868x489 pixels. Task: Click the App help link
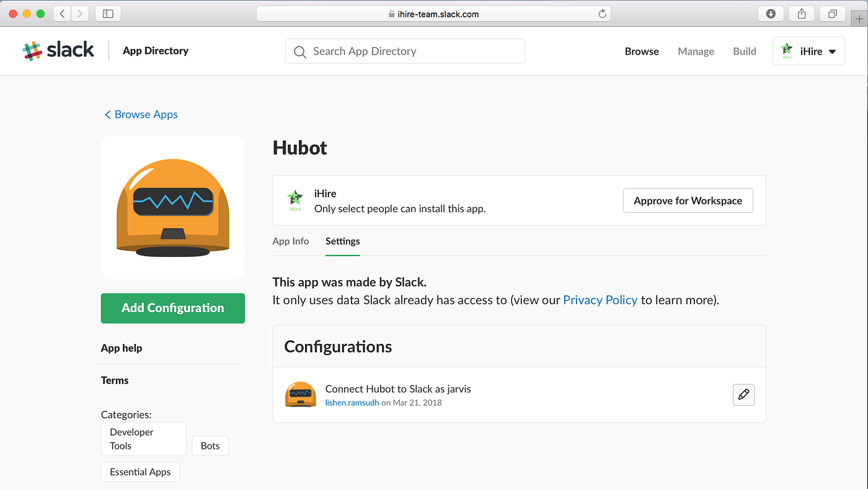[122, 348]
